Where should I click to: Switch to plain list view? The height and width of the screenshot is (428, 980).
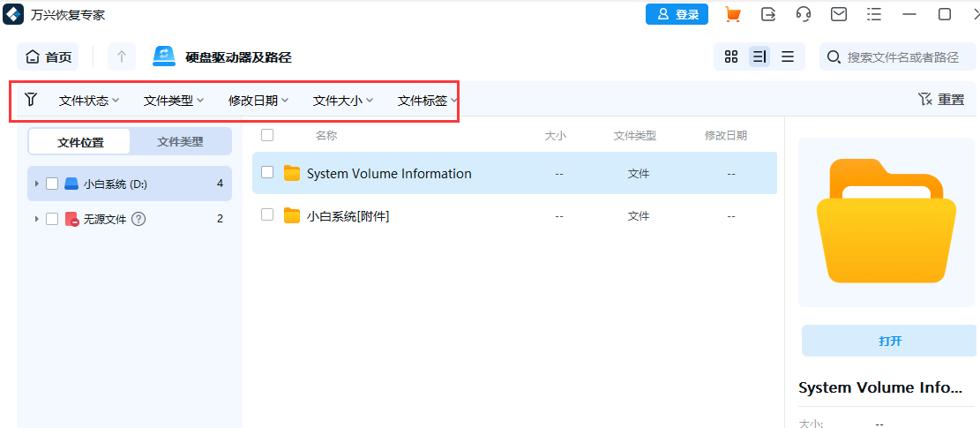coord(788,56)
